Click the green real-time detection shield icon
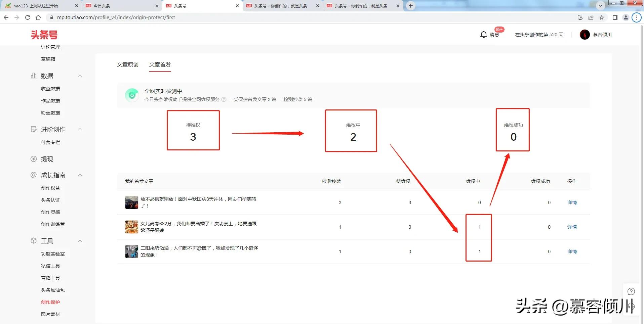Image resolution: width=644 pixels, height=324 pixels. (132, 95)
